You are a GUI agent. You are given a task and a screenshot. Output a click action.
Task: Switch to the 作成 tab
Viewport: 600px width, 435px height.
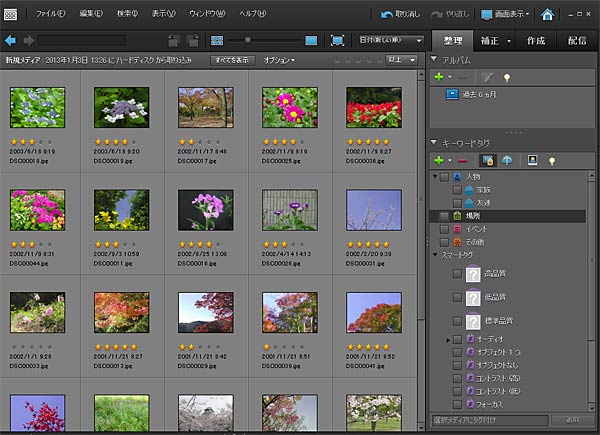tap(536, 41)
